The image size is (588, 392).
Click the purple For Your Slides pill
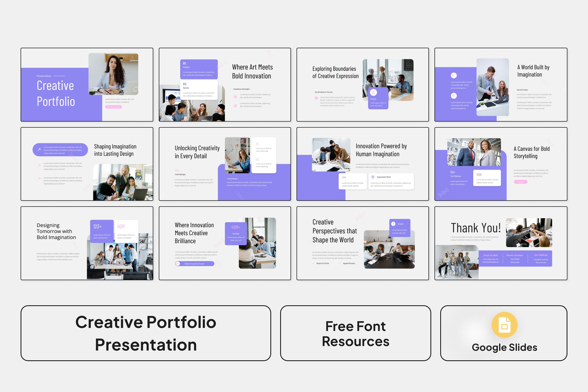pos(113,107)
